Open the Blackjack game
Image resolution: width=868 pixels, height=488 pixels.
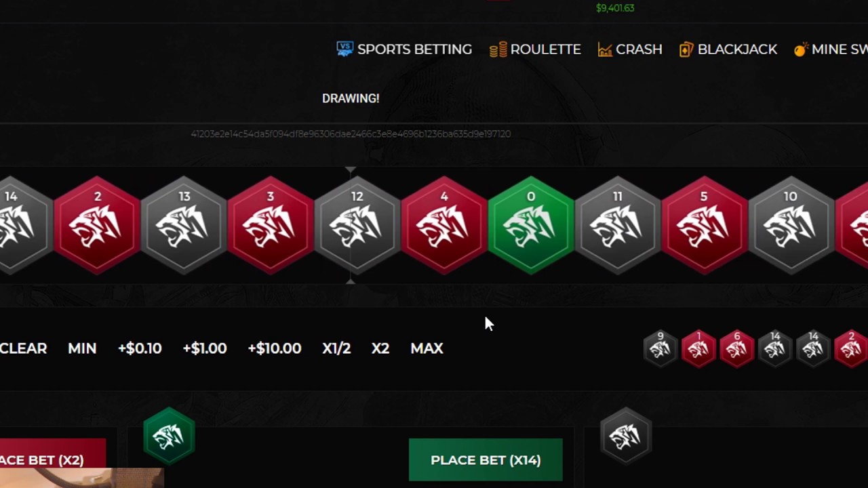coord(728,49)
